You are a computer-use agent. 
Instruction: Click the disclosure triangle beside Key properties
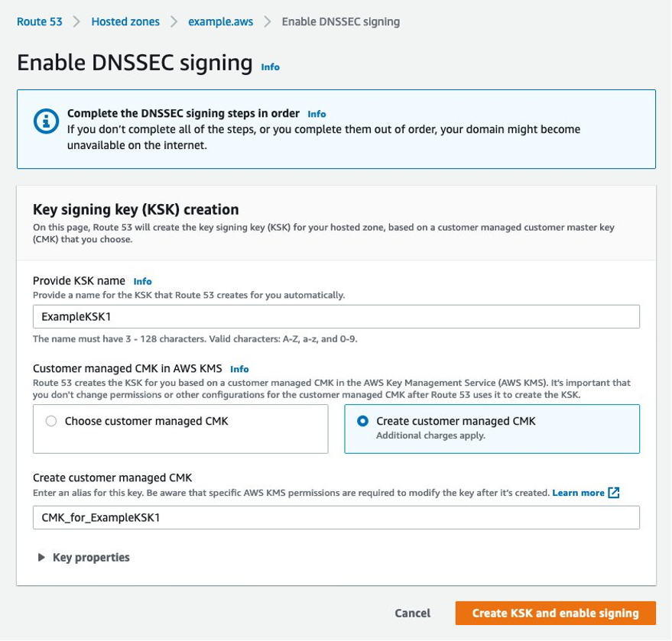[42, 557]
